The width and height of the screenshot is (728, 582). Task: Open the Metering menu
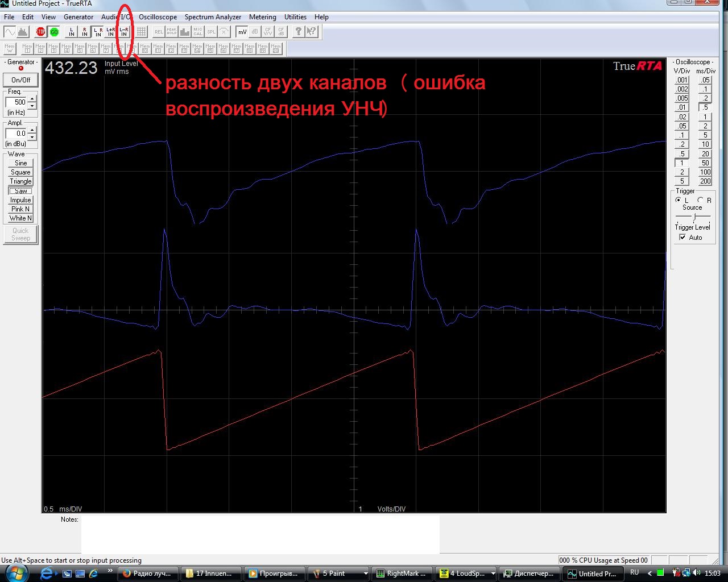coord(263,17)
